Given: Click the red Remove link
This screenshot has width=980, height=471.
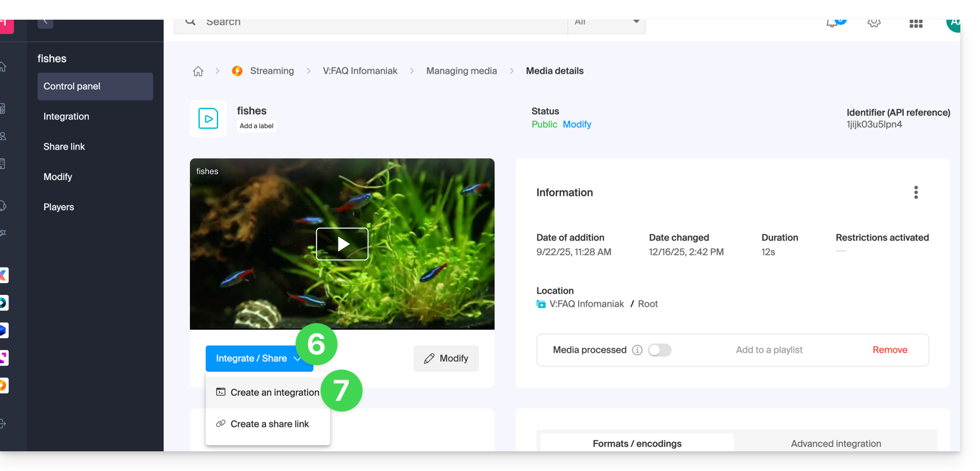Looking at the screenshot, I should click(x=889, y=350).
